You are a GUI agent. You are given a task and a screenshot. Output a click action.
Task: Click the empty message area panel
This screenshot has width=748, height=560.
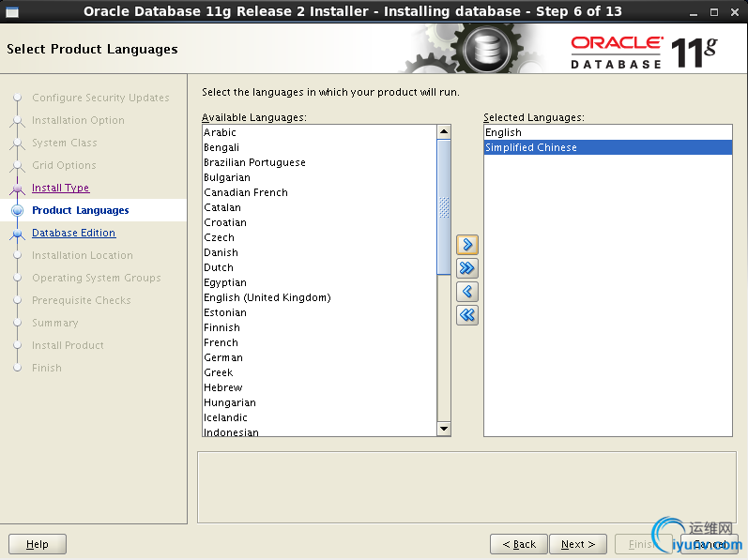(x=466, y=487)
